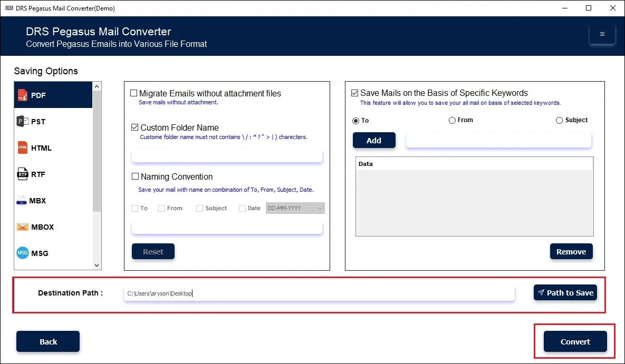Image resolution: width=625 pixels, height=364 pixels.
Task: Select the From keyword radio button
Action: tap(452, 120)
